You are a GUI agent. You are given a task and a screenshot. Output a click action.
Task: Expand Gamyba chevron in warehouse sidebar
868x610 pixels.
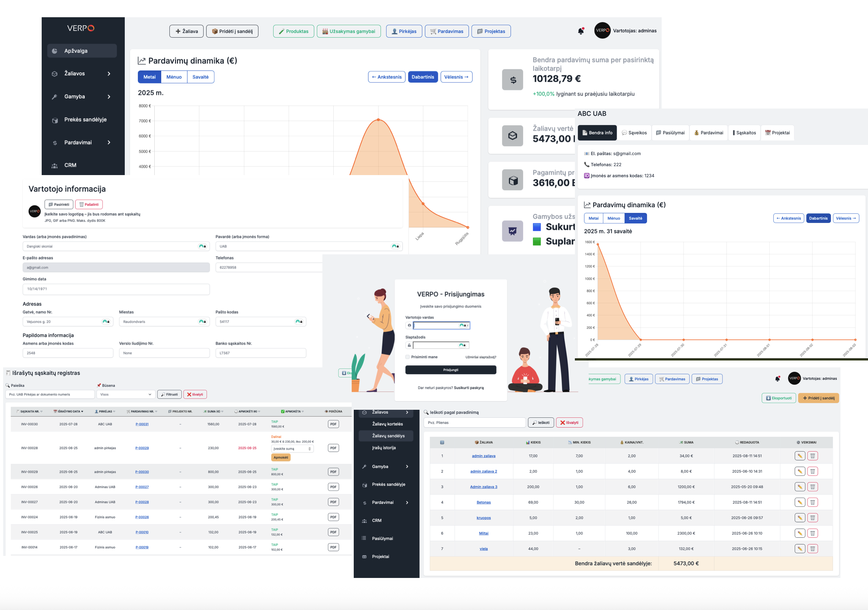[x=407, y=467]
